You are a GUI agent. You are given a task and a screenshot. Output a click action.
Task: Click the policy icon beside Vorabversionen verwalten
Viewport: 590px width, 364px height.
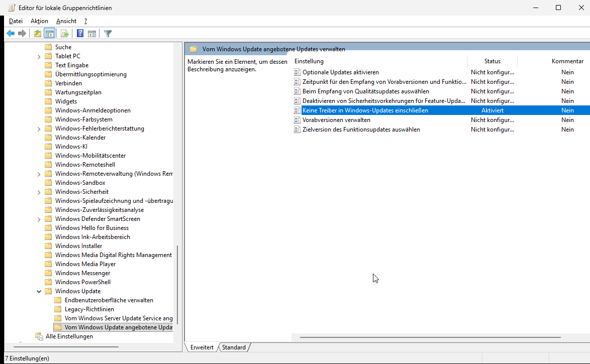297,120
